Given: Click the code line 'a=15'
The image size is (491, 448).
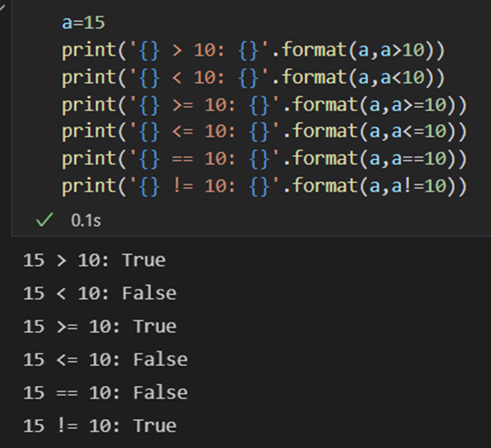Looking at the screenshot, I should point(83,23).
